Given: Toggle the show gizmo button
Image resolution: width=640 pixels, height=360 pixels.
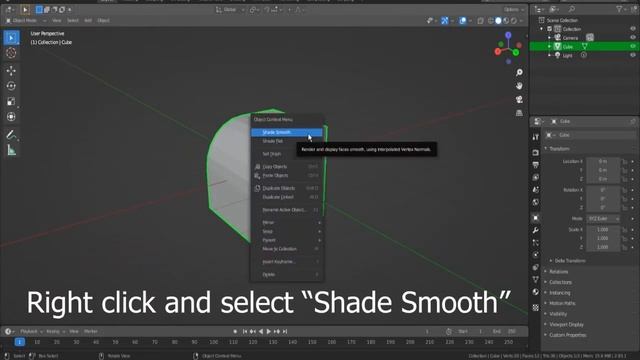Looking at the screenshot, I should pyautogui.click(x=444, y=20).
